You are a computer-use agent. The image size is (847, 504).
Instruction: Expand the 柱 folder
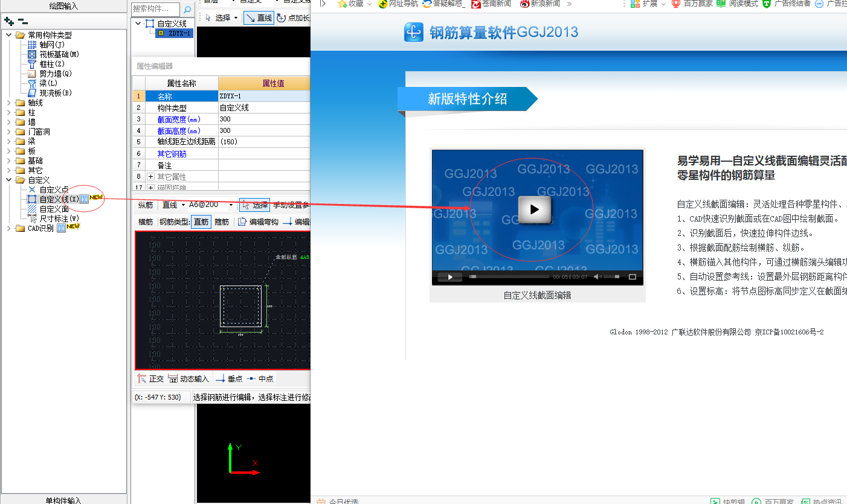(x=9, y=112)
